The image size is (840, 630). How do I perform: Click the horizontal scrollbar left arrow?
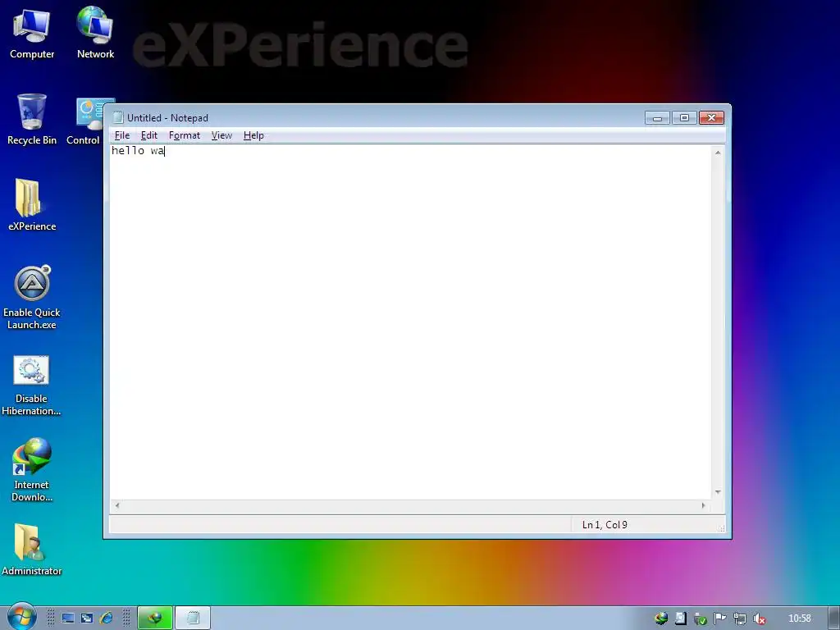[x=117, y=505]
